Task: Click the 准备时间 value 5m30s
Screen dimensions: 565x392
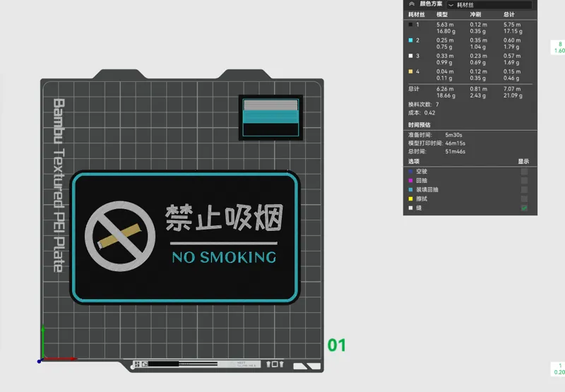Action: pos(453,135)
